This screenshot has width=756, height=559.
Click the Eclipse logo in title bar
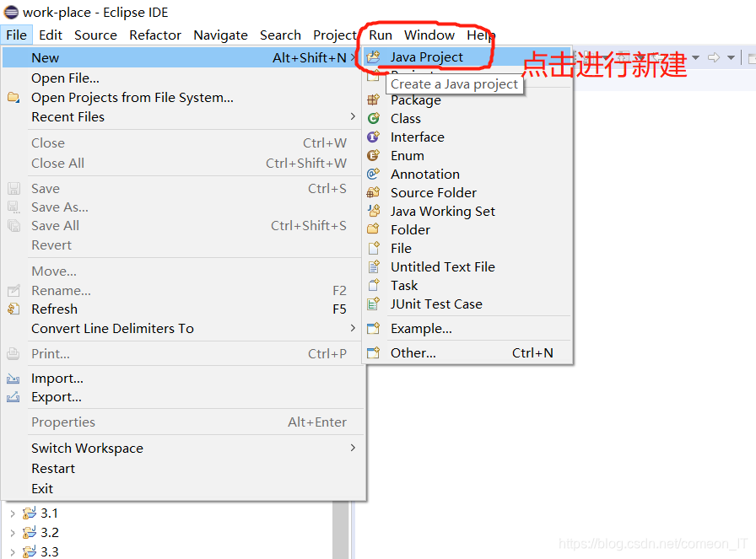11,12
